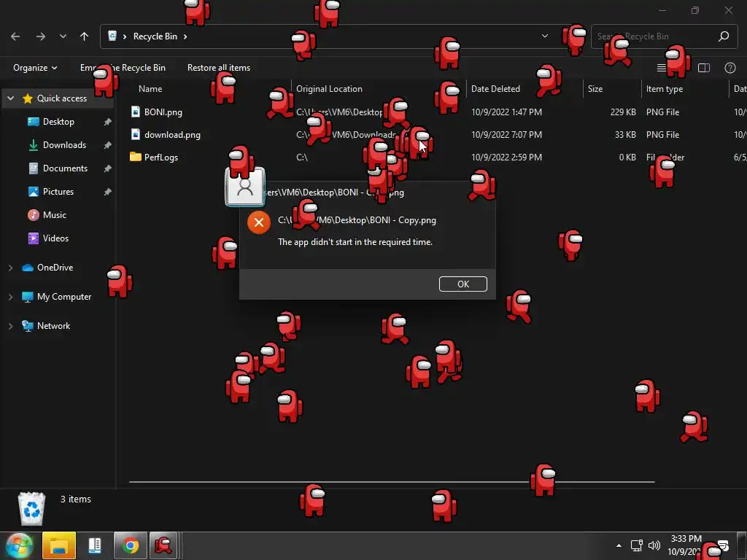Viewport: 747px width, 560px height.
Task: Open the red crewmate taskbar app
Action: (x=163, y=545)
